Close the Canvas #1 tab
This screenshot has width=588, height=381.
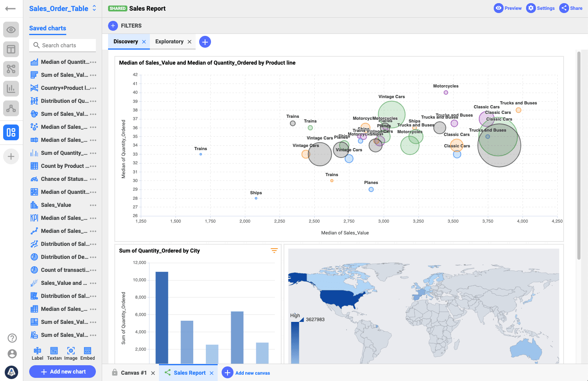click(x=153, y=373)
